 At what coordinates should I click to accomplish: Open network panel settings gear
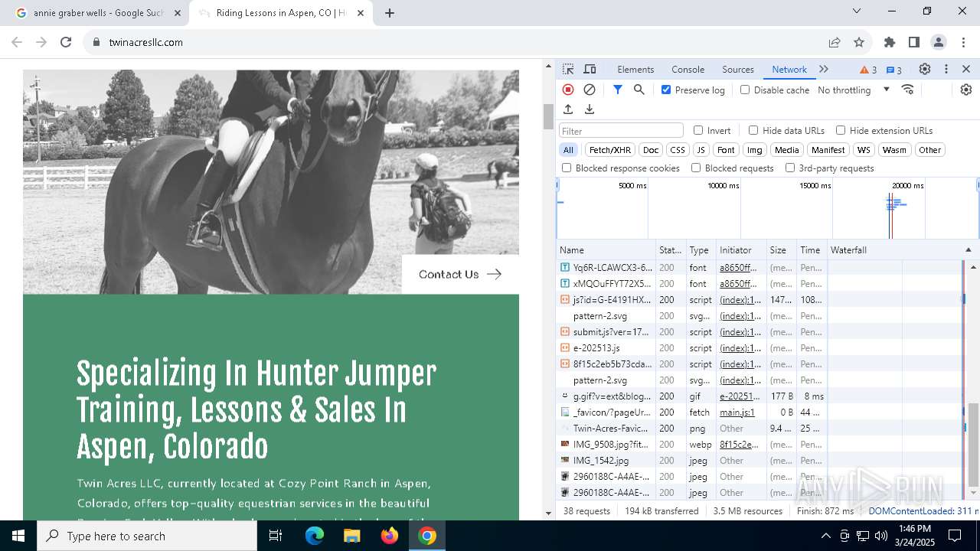tap(966, 90)
